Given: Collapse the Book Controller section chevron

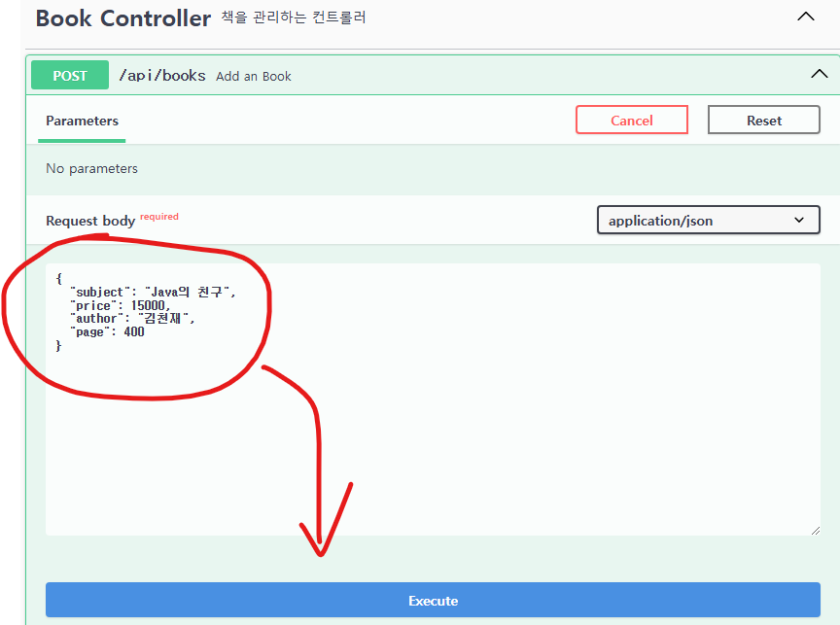Looking at the screenshot, I should (x=806, y=17).
